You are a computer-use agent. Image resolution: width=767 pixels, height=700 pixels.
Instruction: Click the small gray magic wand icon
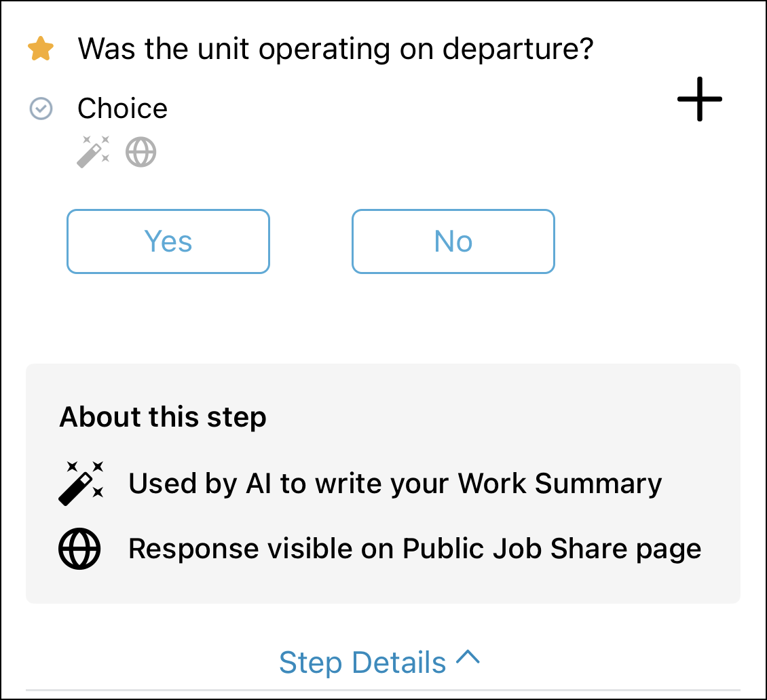click(94, 152)
